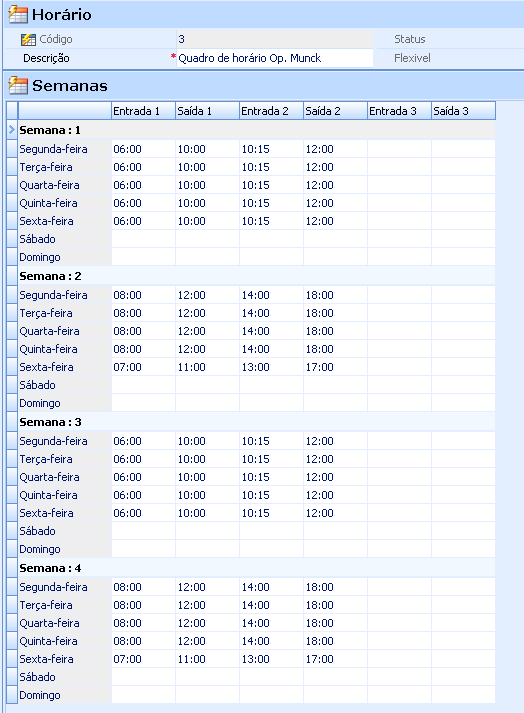The width and height of the screenshot is (524, 713).
Task: Select Semana 4 Sexta-feira 17:00 exit cell
Action: tap(335, 659)
